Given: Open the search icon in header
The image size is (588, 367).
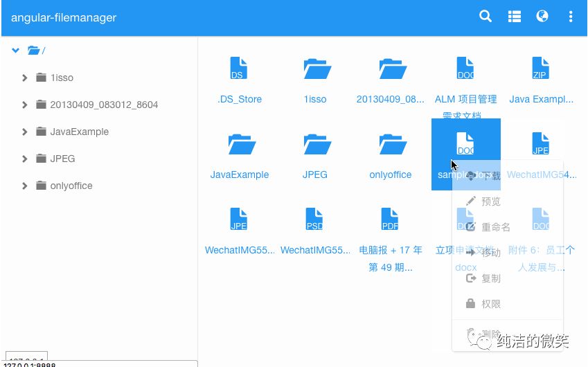Looking at the screenshot, I should point(485,17).
